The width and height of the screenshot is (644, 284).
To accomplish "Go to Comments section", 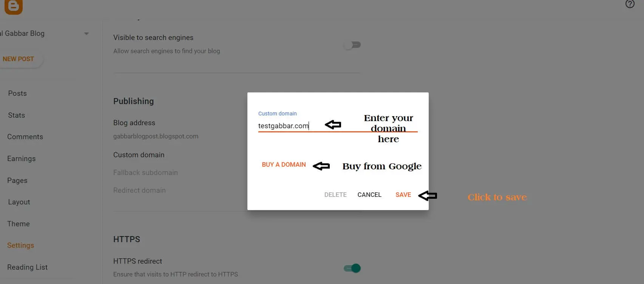I will [x=25, y=137].
